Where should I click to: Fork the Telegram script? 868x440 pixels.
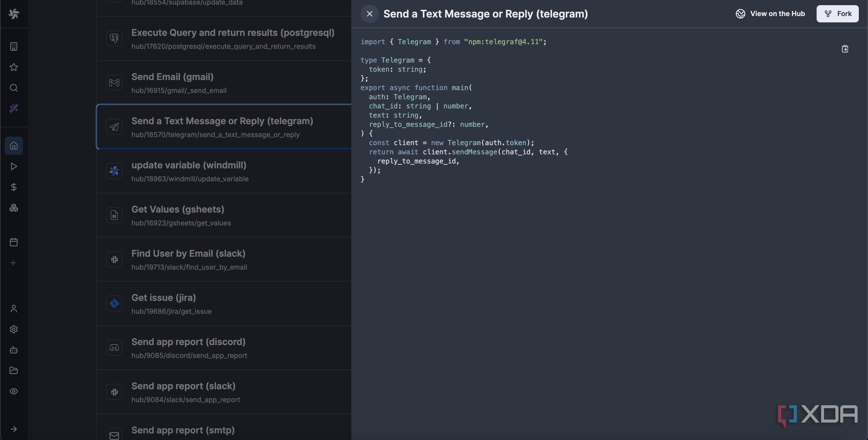pos(837,14)
